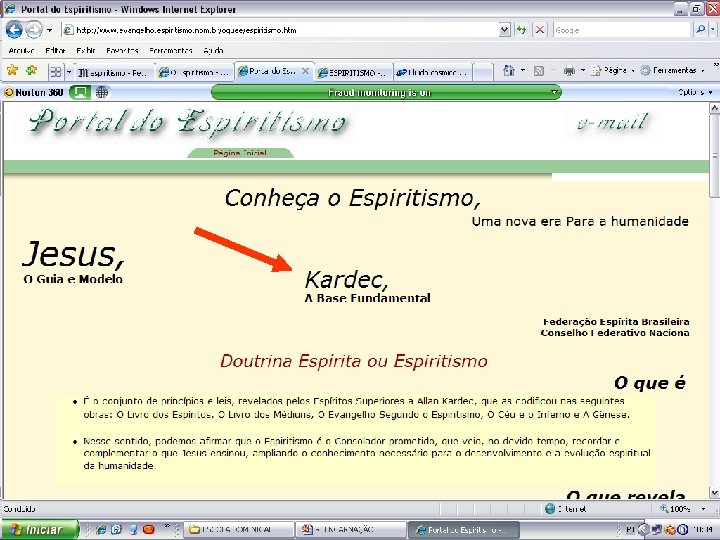Image resolution: width=720 pixels, height=540 pixels.
Task: Open the tab list dropdown arrow
Action: tap(69, 72)
